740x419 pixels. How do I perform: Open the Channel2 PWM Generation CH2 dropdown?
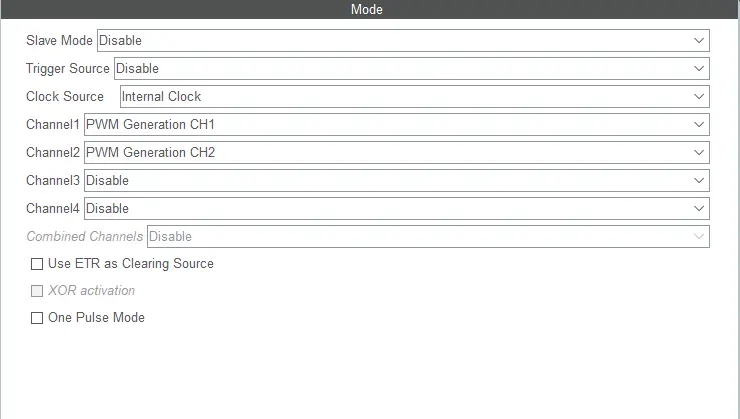click(395, 153)
